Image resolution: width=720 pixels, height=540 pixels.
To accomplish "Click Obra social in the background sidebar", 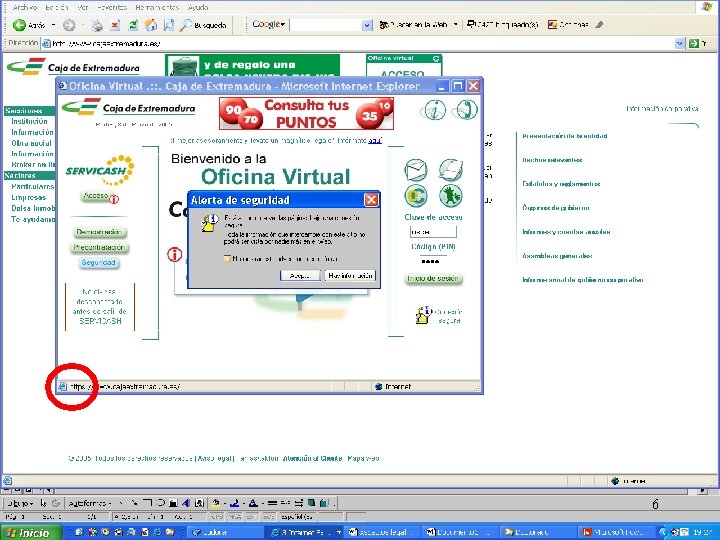I will coord(31,143).
